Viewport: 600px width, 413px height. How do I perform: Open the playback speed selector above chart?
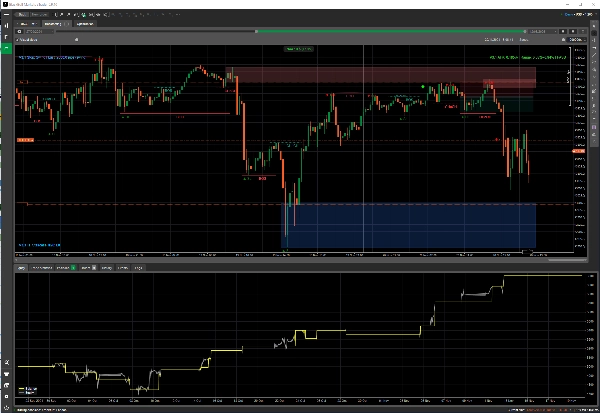point(576,40)
